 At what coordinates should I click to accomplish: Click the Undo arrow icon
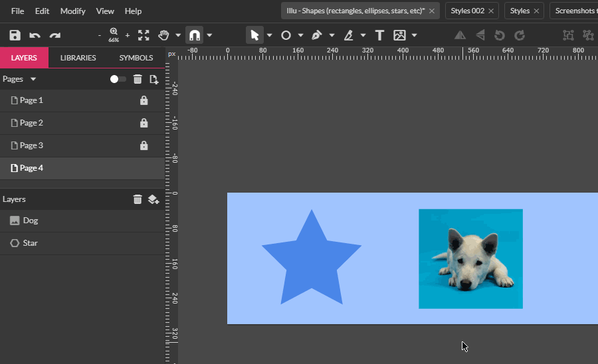pyautogui.click(x=35, y=35)
